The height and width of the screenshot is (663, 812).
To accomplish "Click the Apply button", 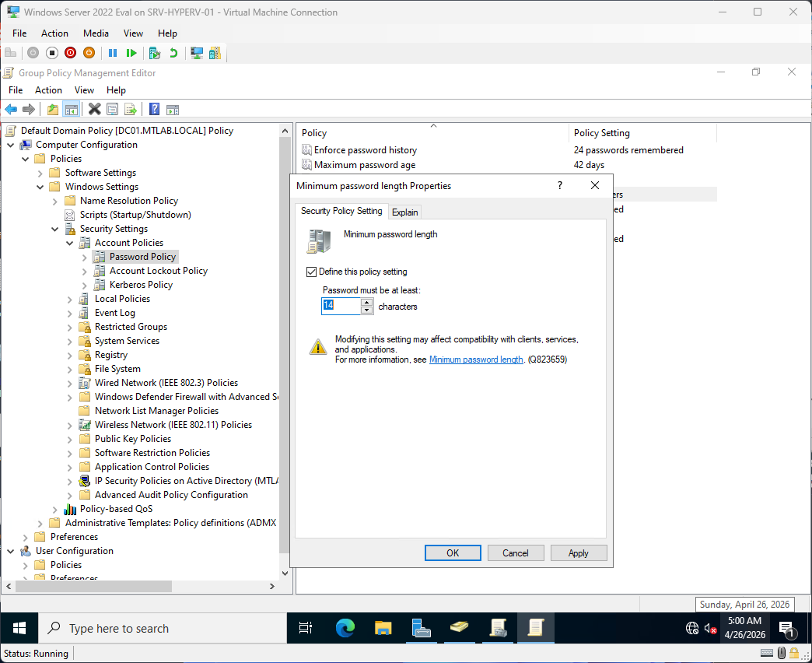I will coord(579,552).
